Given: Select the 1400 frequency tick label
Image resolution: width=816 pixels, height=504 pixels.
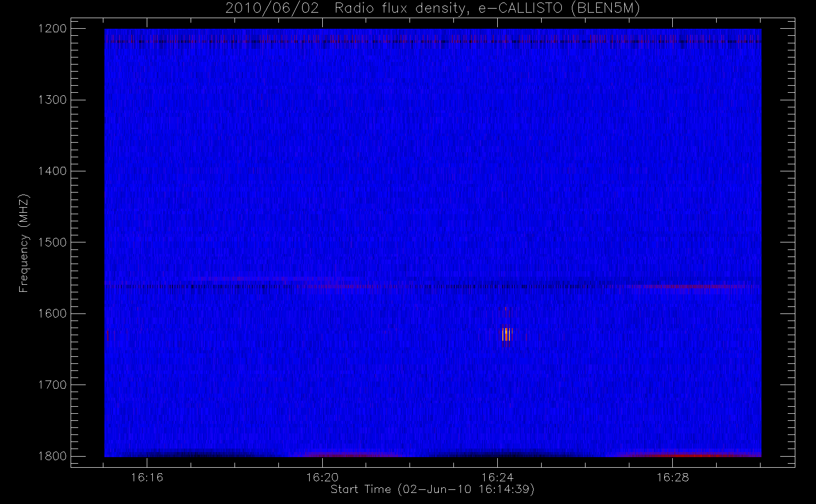Looking at the screenshot, I should pyautogui.click(x=53, y=171).
